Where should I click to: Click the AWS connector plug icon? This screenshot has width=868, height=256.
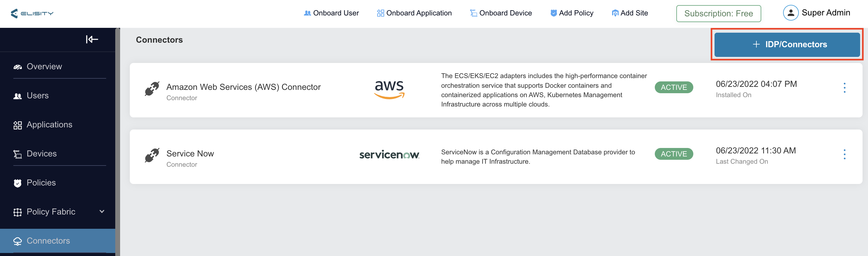coord(152,88)
